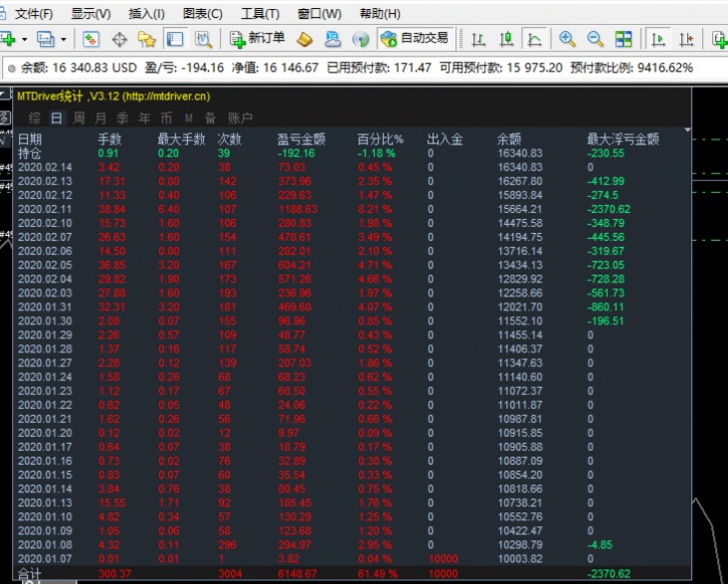
Task: Click the 净值 16 146.67 status text
Action: click(x=274, y=68)
